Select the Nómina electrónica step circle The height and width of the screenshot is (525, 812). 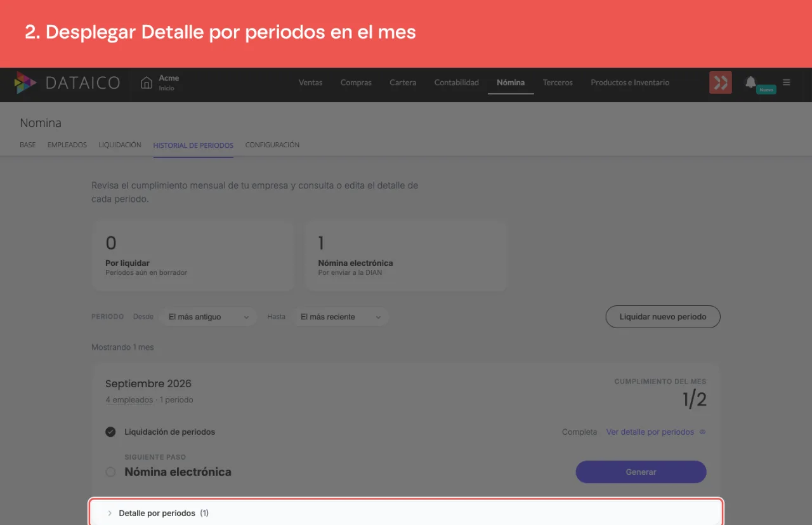pyautogui.click(x=110, y=472)
